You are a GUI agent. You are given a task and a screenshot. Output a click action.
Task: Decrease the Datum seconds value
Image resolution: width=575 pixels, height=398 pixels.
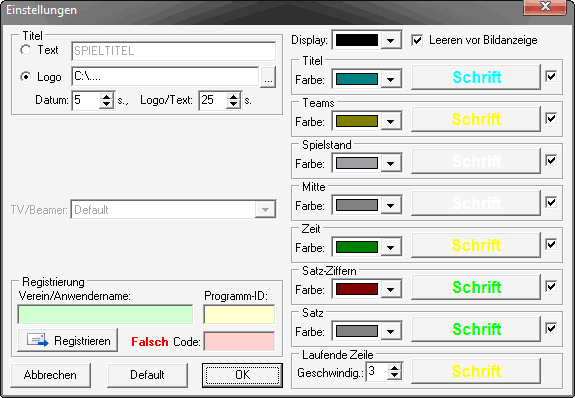point(106,105)
